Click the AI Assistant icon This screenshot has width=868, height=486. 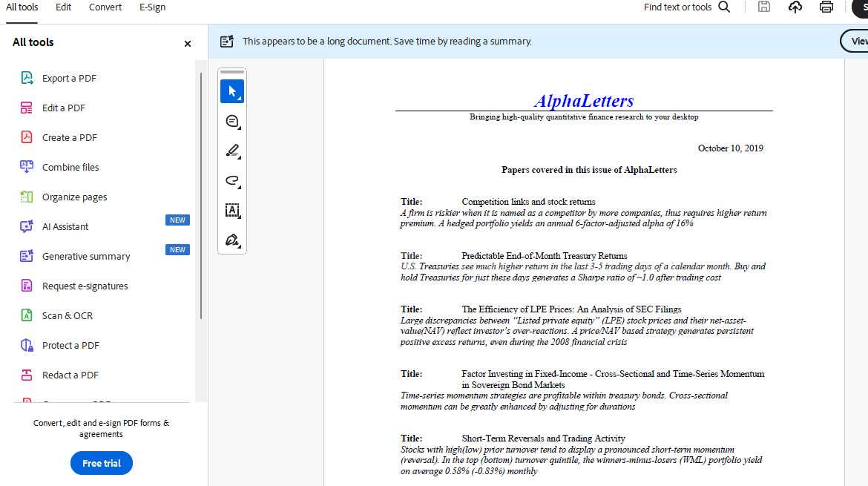tap(27, 226)
